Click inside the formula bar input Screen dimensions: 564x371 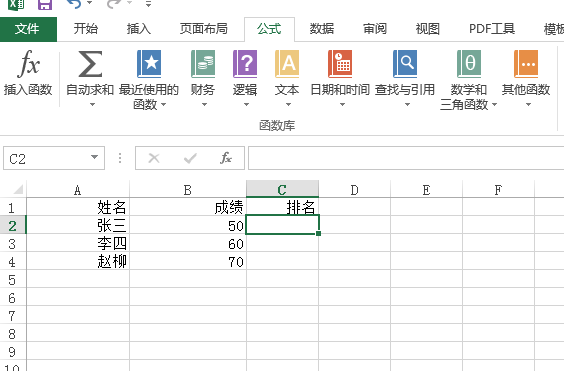406,158
